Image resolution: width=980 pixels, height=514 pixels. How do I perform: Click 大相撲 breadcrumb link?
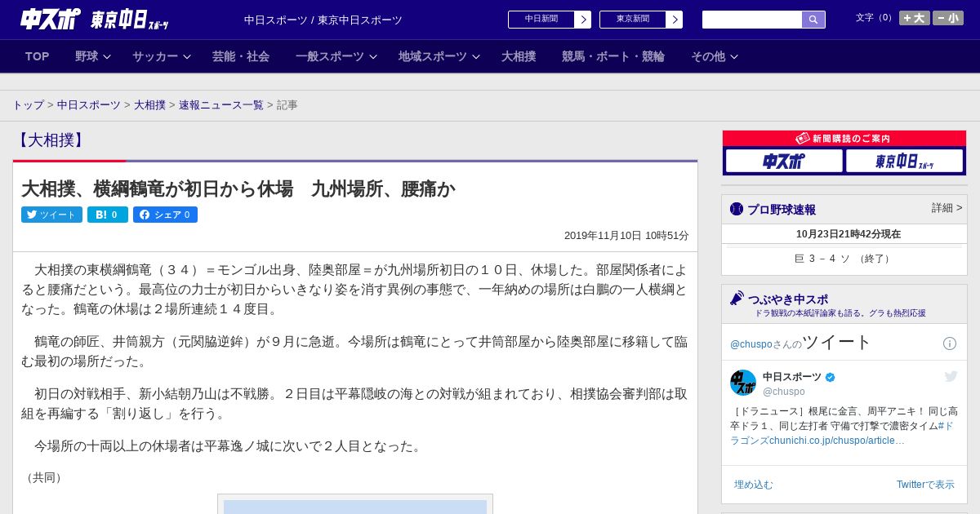[149, 105]
